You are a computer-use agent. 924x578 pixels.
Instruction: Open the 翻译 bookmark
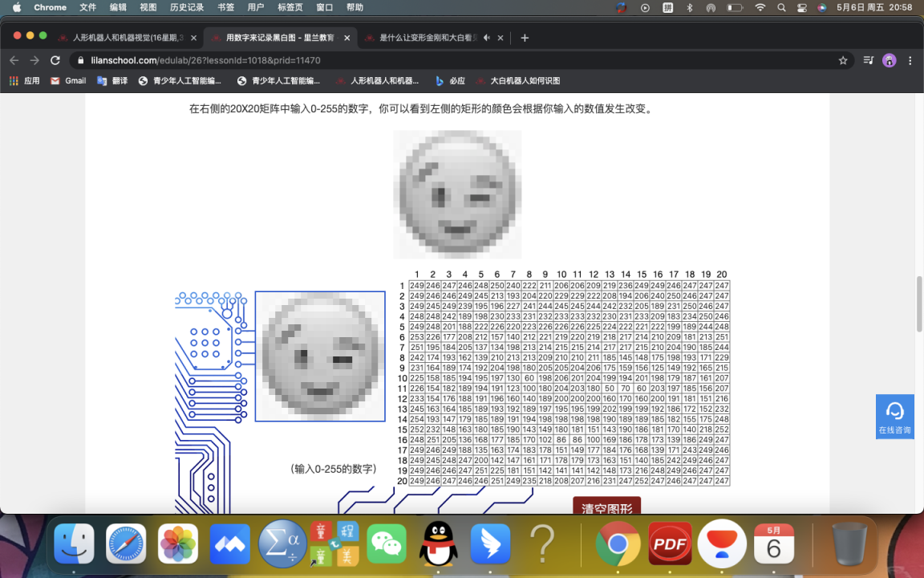(112, 81)
